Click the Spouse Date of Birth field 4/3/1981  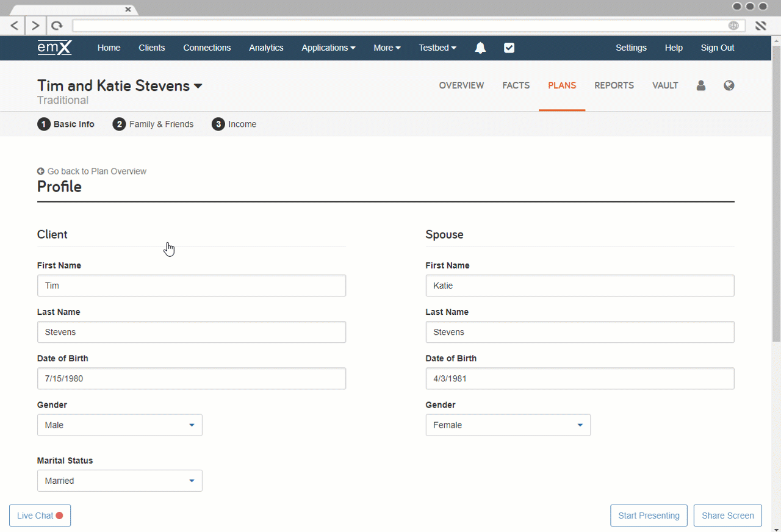coord(580,378)
